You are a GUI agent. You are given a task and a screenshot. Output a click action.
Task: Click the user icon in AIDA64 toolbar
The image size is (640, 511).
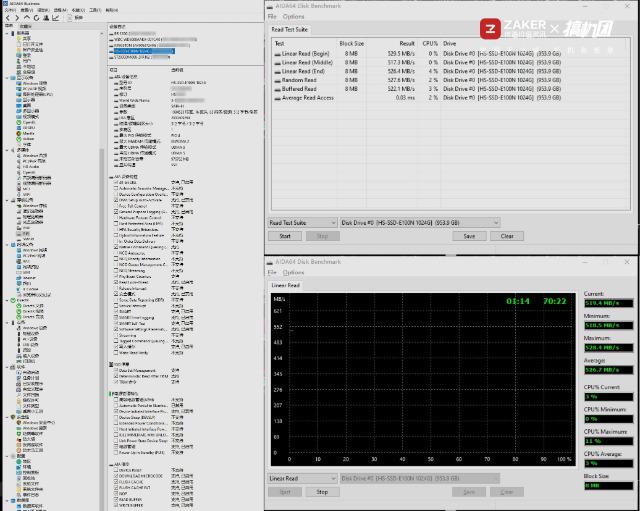tap(46, 18)
